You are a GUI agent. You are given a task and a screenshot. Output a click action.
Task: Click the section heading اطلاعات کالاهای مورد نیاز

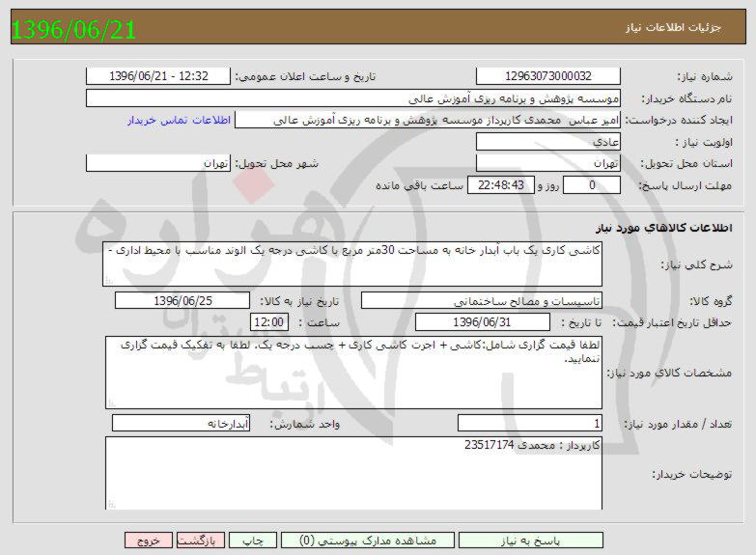(x=664, y=228)
